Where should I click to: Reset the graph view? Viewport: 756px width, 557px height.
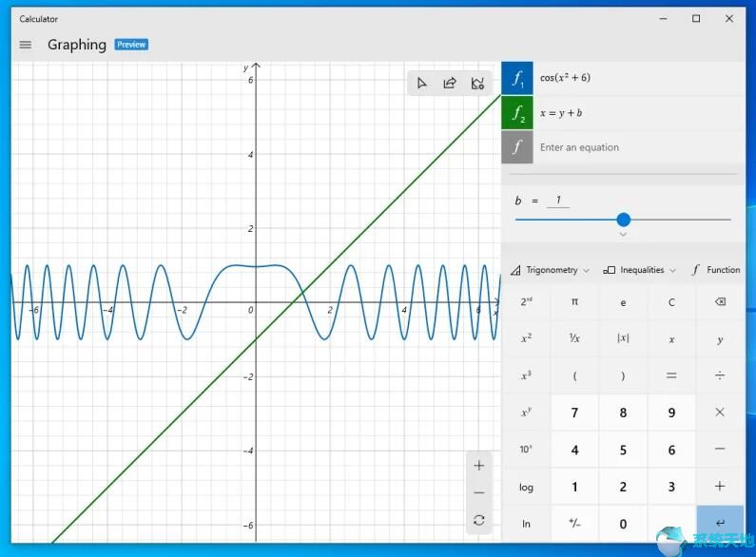point(478,520)
